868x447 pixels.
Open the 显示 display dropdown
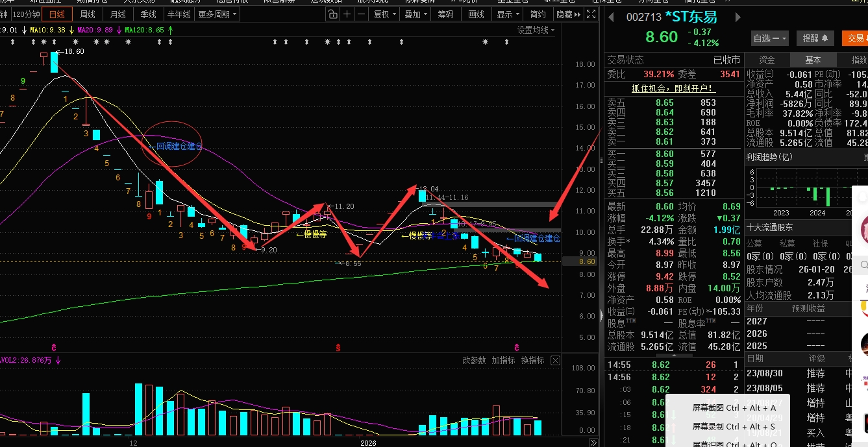pos(508,14)
